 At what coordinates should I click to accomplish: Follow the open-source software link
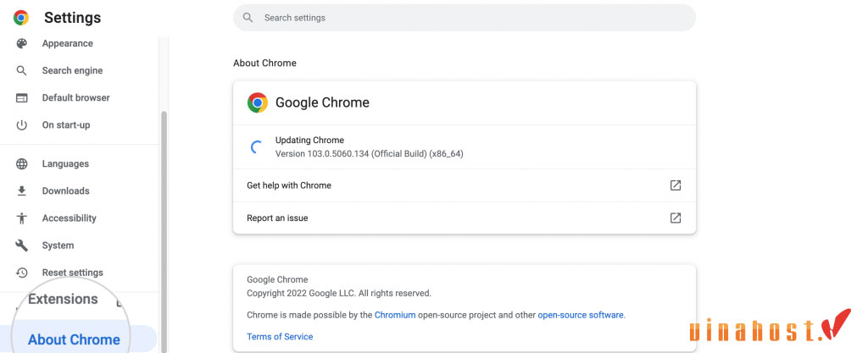click(581, 316)
